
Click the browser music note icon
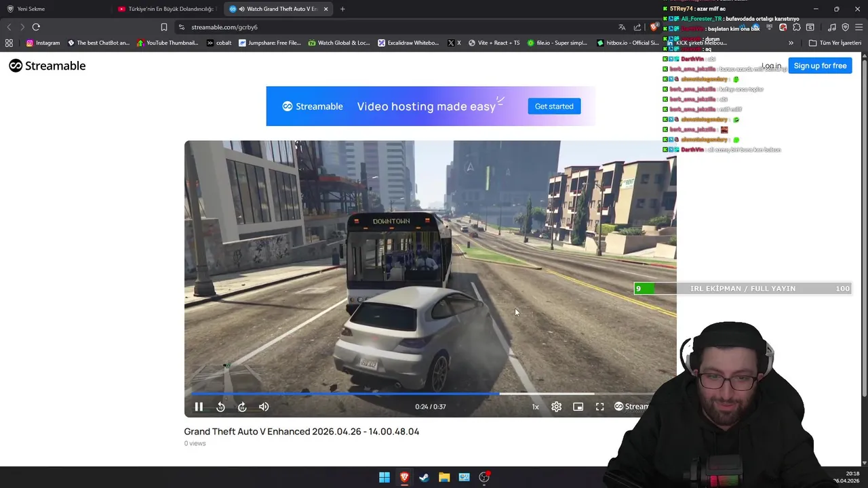click(832, 27)
